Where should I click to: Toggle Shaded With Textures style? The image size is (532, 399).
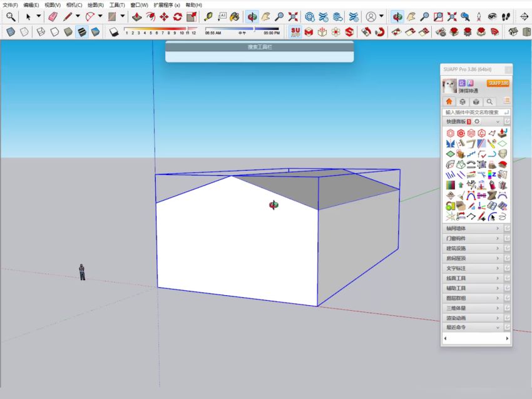[x=82, y=32]
